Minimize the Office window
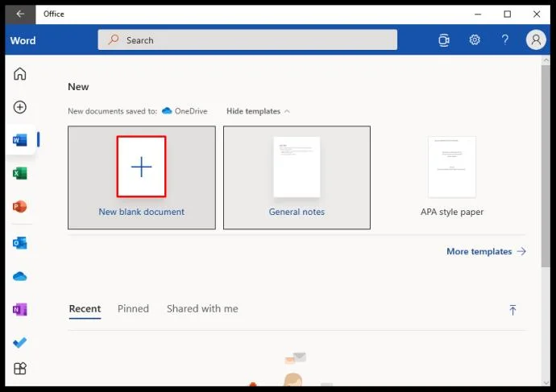The height and width of the screenshot is (392, 556). 478,14
